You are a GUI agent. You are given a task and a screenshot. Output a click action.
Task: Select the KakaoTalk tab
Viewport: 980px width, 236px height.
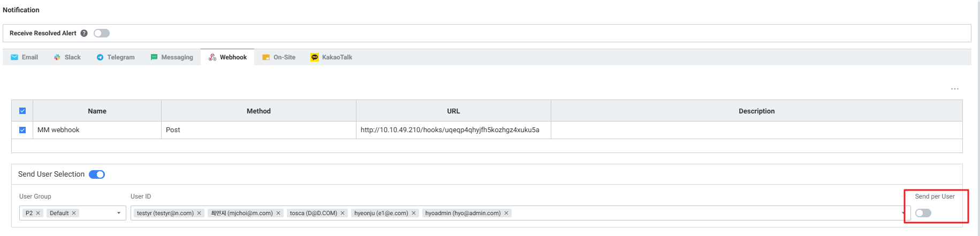(x=331, y=57)
